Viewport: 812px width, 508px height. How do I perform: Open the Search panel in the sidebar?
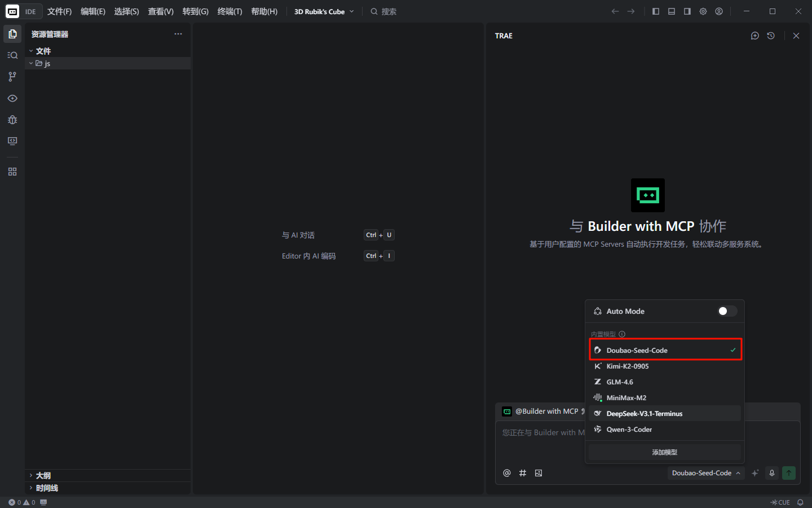(x=12, y=55)
